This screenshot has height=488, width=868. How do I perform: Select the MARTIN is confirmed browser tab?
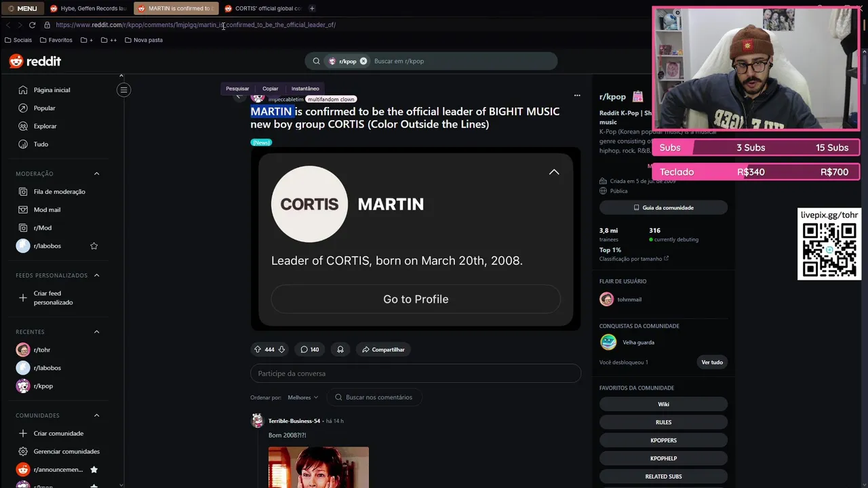pyautogui.click(x=176, y=8)
